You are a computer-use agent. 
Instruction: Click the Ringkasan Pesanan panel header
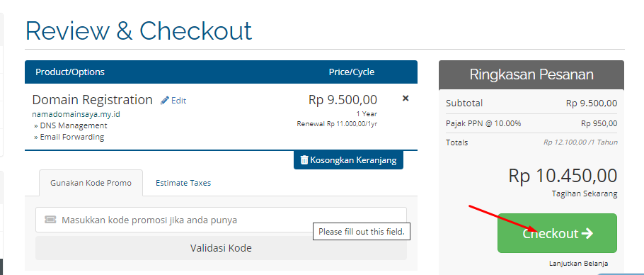[x=531, y=75]
